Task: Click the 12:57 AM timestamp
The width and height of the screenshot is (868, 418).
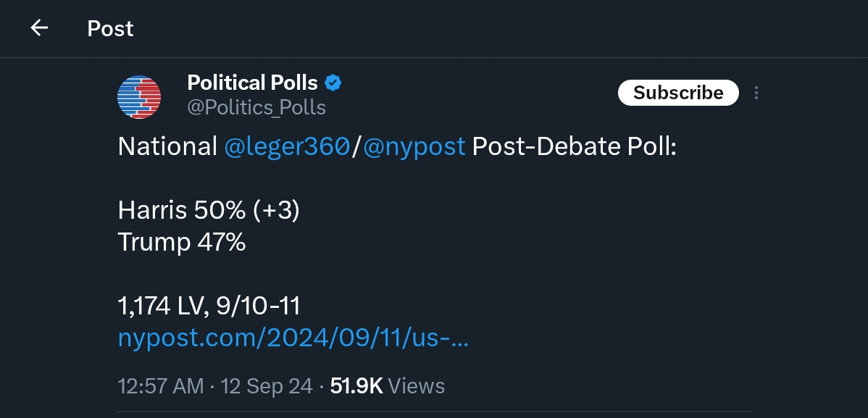Action: (x=161, y=386)
